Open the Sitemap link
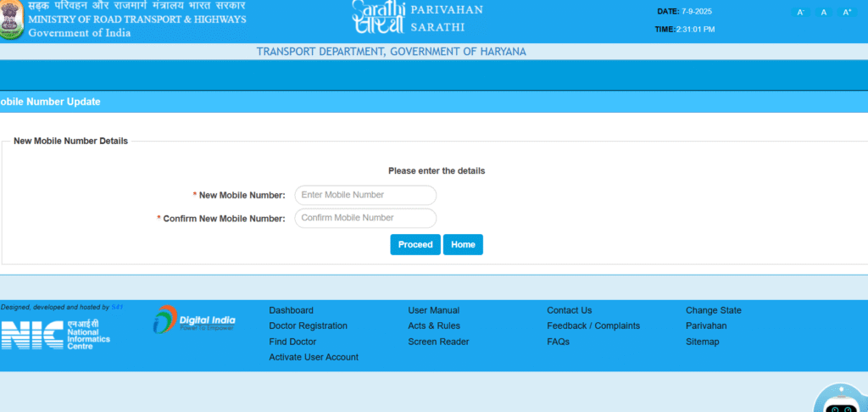868x412 pixels. tap(703, 342)
